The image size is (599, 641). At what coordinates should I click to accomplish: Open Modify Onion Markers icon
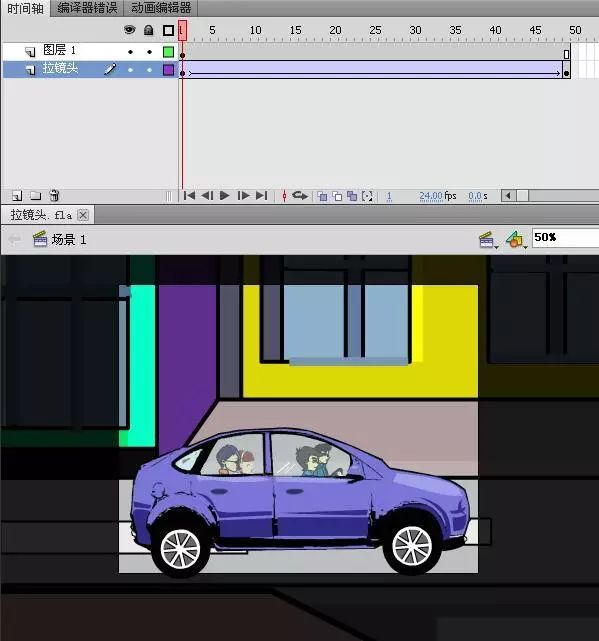coord(367,196)
